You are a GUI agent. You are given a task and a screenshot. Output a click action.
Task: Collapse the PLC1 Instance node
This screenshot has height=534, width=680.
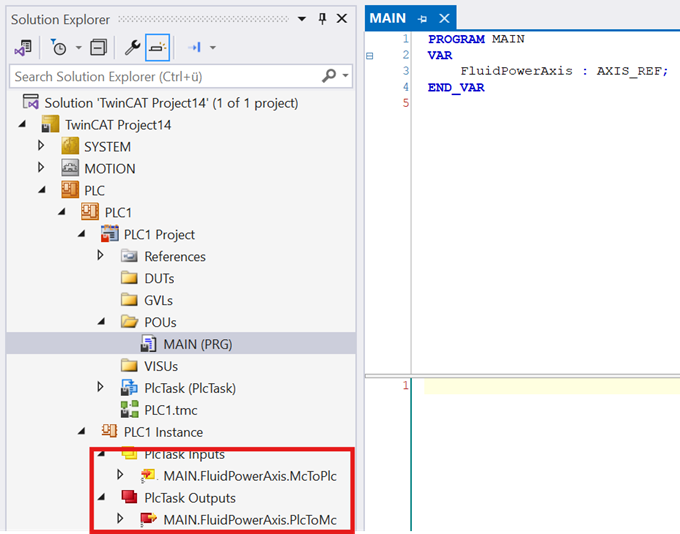[x=82, y=432]
